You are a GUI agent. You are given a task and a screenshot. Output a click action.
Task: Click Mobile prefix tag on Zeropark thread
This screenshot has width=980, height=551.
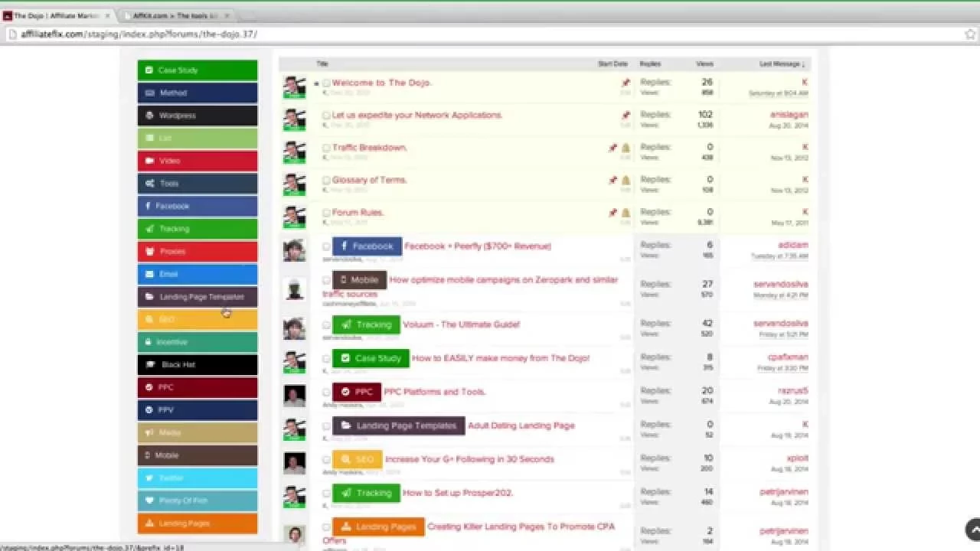click(x=360, y=280)
